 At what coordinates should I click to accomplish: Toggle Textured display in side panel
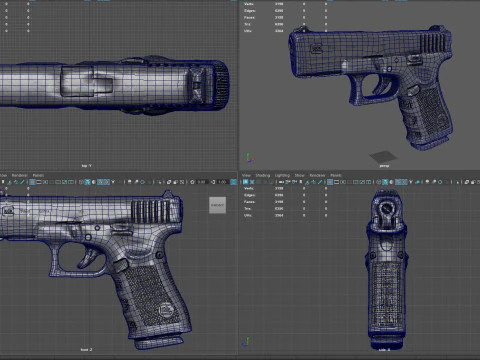(405, 182)
